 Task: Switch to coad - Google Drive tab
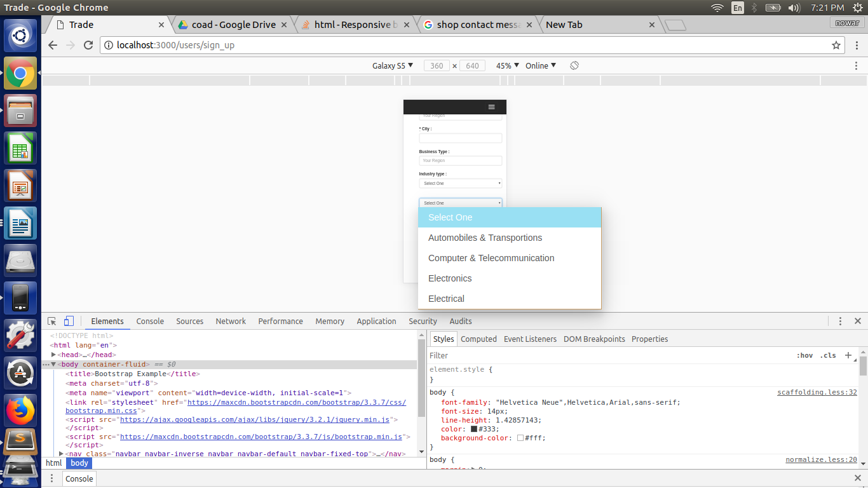[x=233, y=25]
